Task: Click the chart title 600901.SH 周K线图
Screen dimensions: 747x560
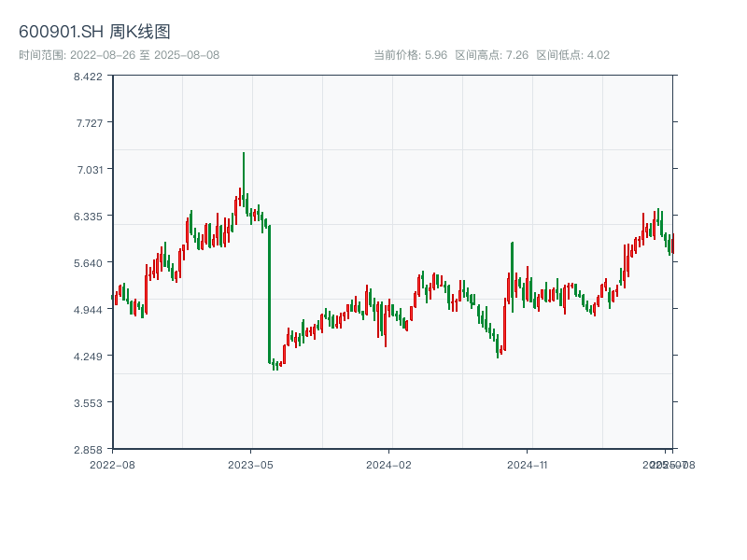Action: (x=94, y=33)
